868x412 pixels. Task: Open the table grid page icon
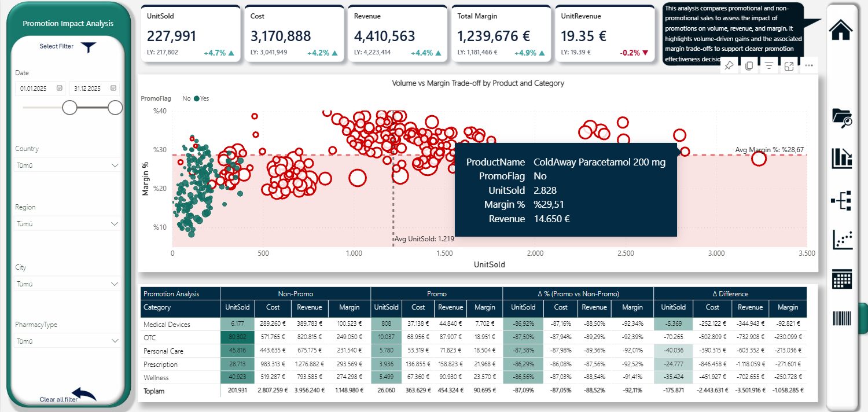pyautogui.click(x=842, y=279)
